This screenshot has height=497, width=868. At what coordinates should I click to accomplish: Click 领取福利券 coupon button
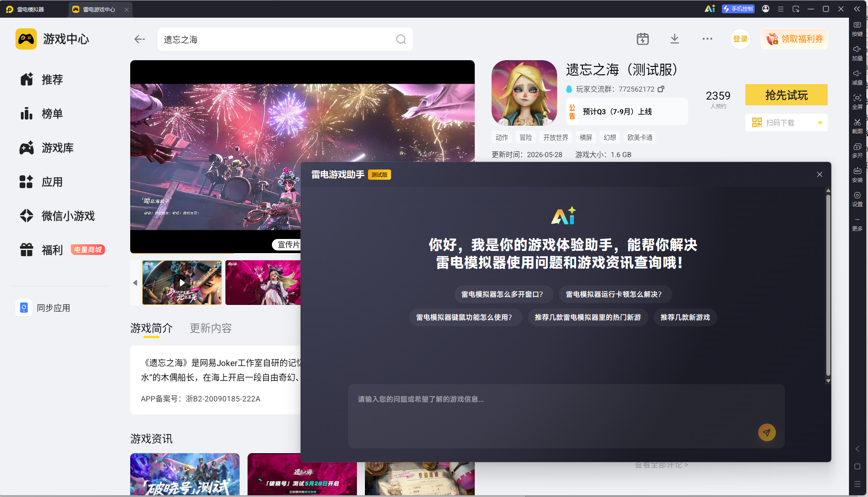(794, 39)
